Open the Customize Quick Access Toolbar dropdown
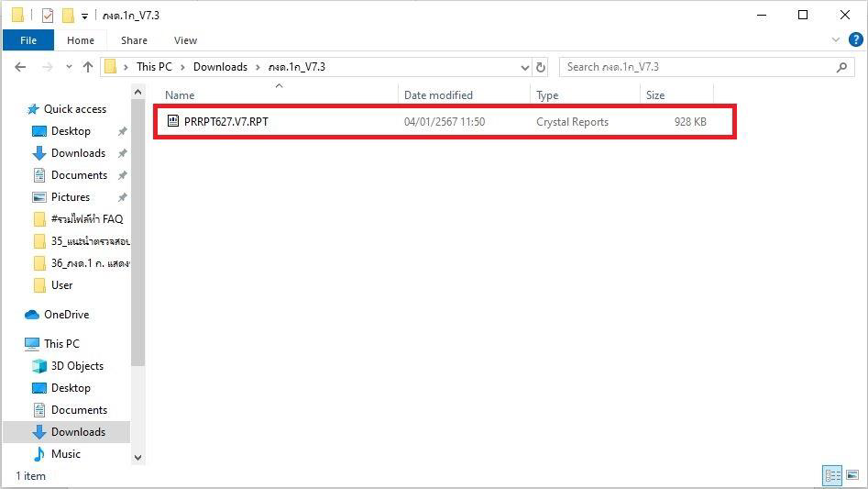This screenshot has width=868, height=489. tap(84, 17)
